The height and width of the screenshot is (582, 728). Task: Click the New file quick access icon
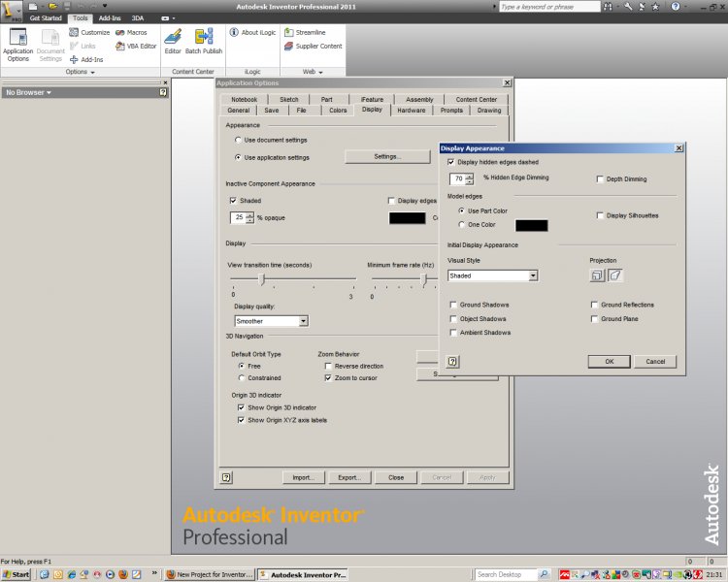point(33,6)
